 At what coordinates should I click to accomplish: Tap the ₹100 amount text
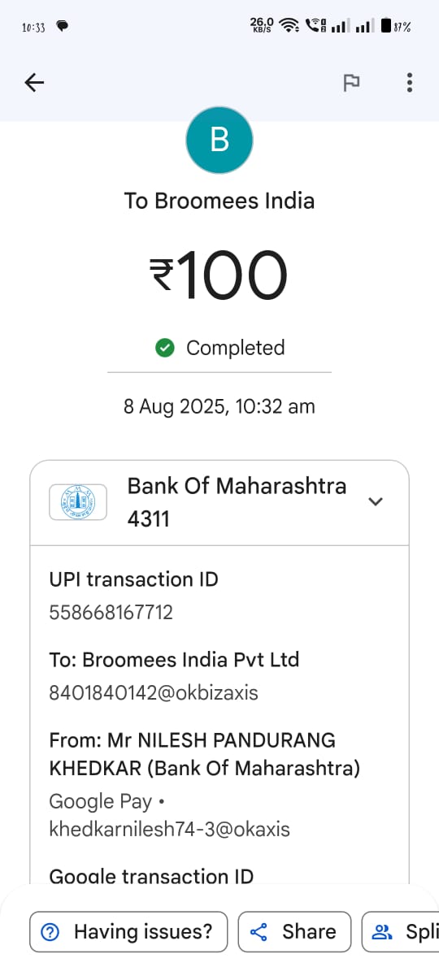219,275
